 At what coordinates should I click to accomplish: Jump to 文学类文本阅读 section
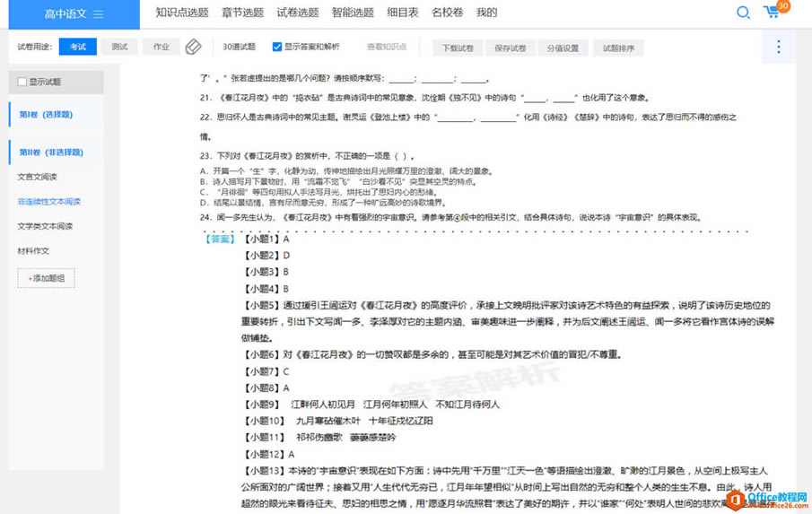(x=45, y=226)
